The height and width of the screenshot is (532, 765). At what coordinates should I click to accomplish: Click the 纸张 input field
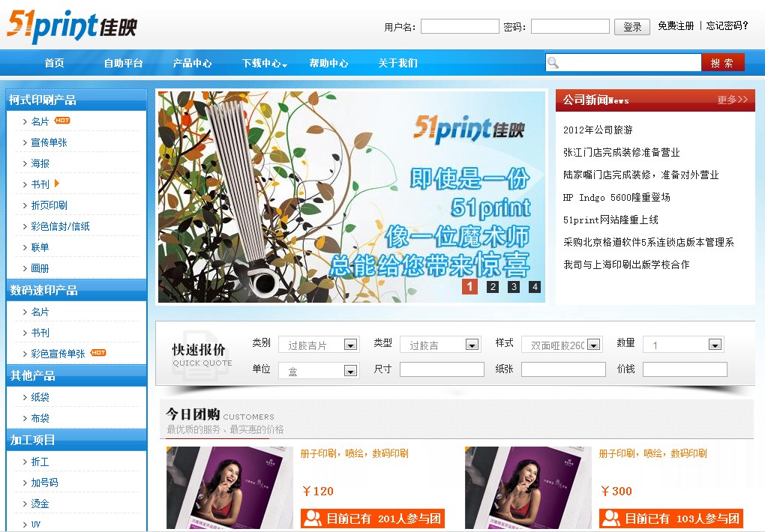click(x=563, y=369)
